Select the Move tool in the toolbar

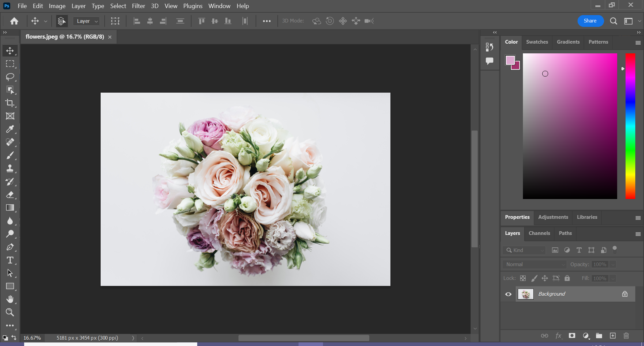pos(10,51)
